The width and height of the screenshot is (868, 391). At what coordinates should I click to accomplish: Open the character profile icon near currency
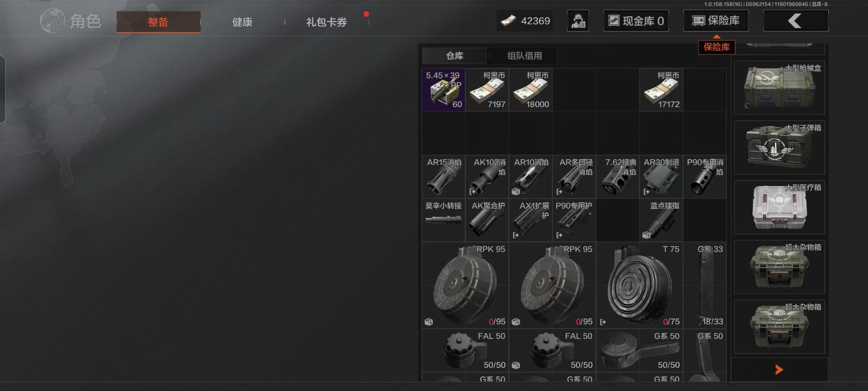[578, 21]
